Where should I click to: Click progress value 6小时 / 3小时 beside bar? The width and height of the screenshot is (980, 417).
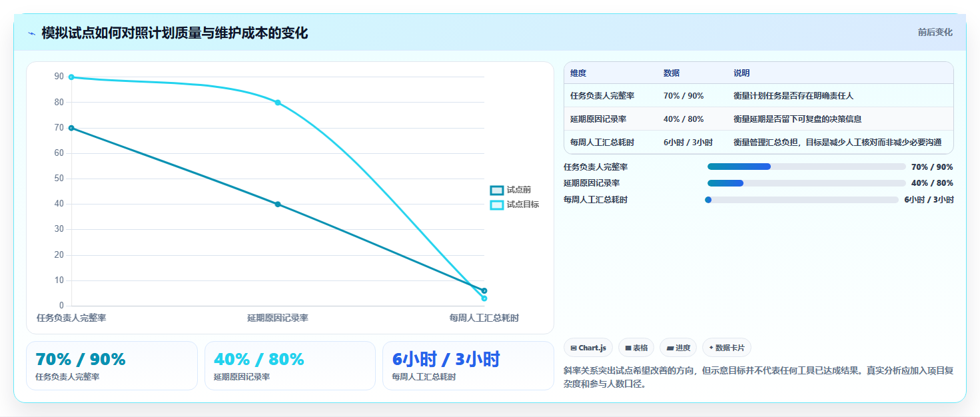929,199
